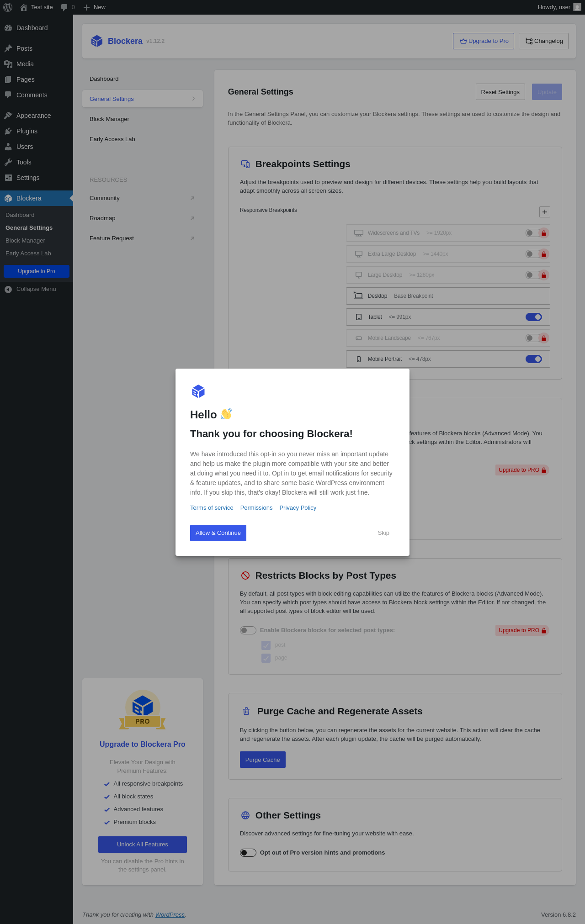The width and height of the screenshot is (585, 924).
Task: Toggle the page checkbox
Action: point(266,658)
